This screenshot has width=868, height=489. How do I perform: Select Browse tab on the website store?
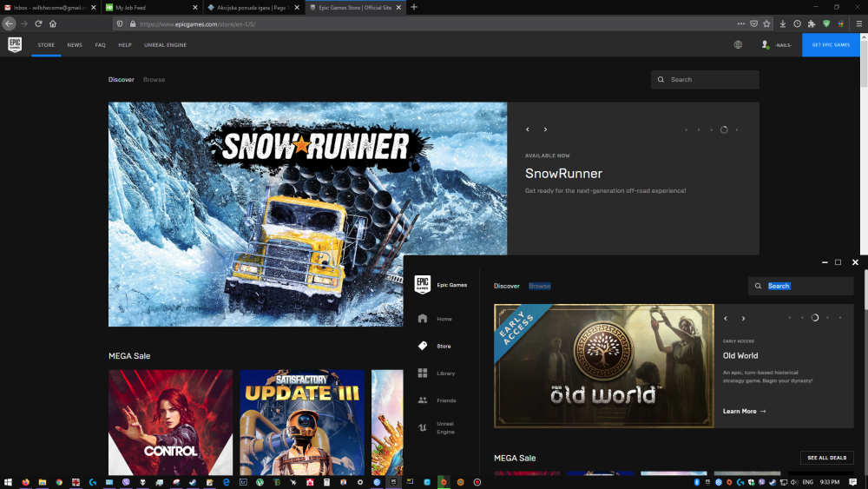pyautogui.click(x=154, y=80)
